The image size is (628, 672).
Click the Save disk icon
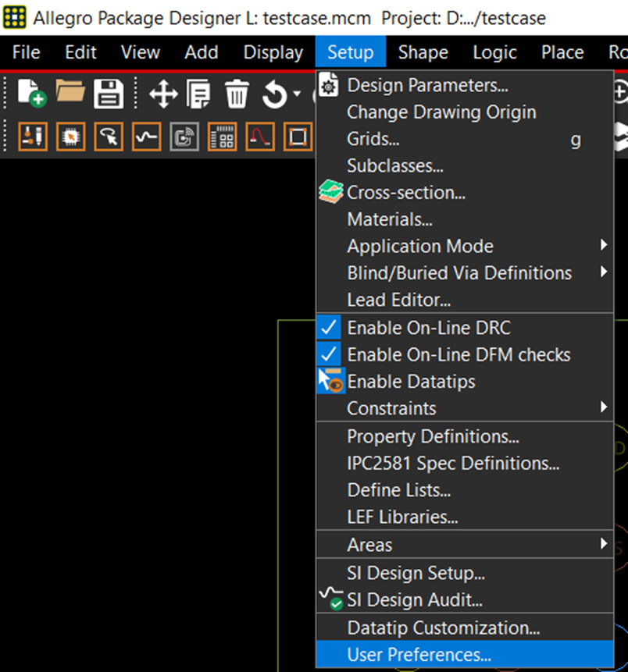point(109,95)
